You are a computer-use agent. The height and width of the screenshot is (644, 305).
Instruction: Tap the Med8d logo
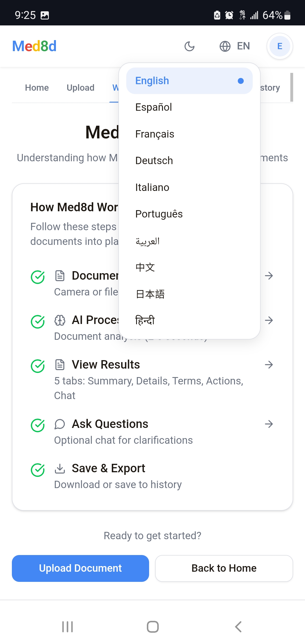[34, 46]
